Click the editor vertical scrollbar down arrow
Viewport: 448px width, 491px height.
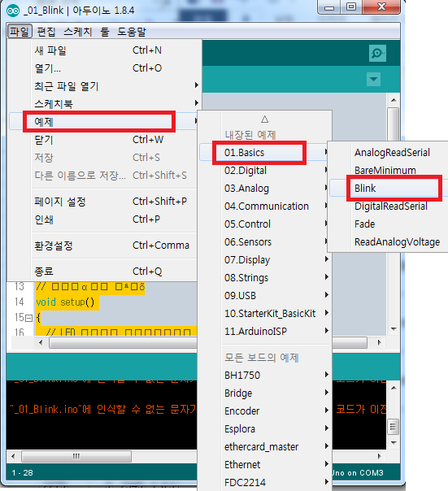click(394, 329)
